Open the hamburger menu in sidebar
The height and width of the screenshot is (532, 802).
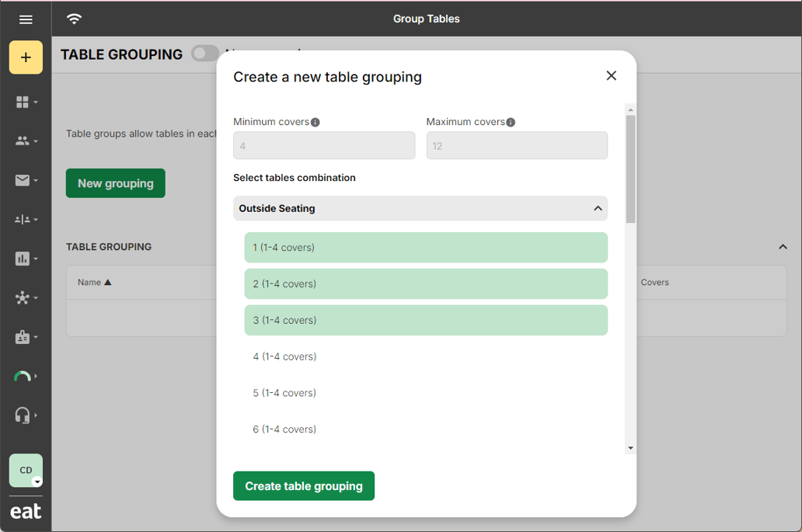click(x=26, y=19)
